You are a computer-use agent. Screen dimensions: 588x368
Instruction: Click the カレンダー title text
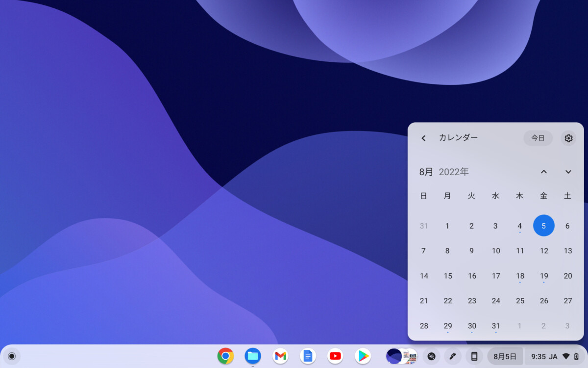(458, 138)
